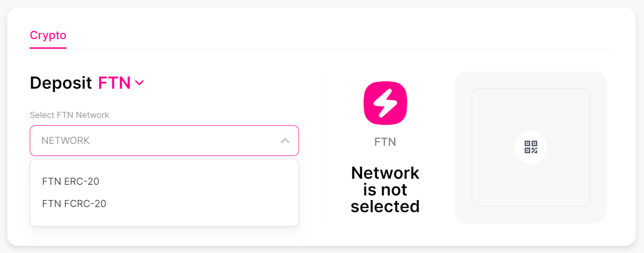Click the NETWORK placeholder in the combo box
The height and width of the screenshot is (253, 644).
coord(65,140)
